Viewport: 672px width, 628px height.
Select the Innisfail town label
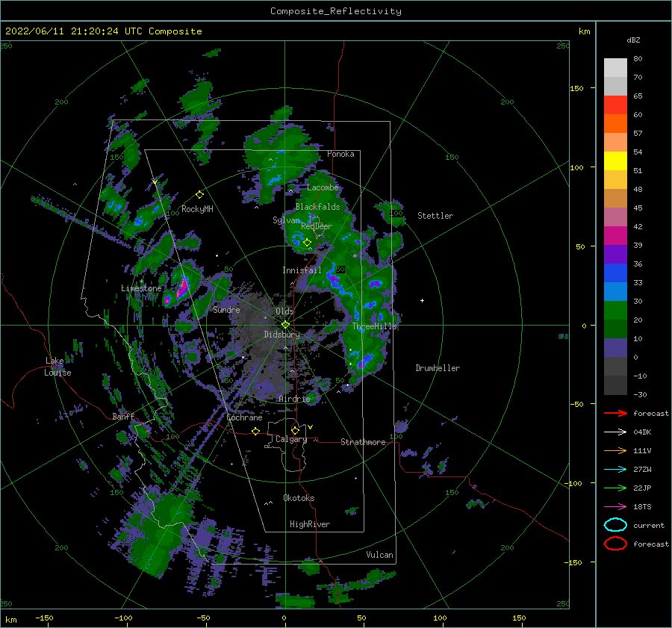coord(302,270)
